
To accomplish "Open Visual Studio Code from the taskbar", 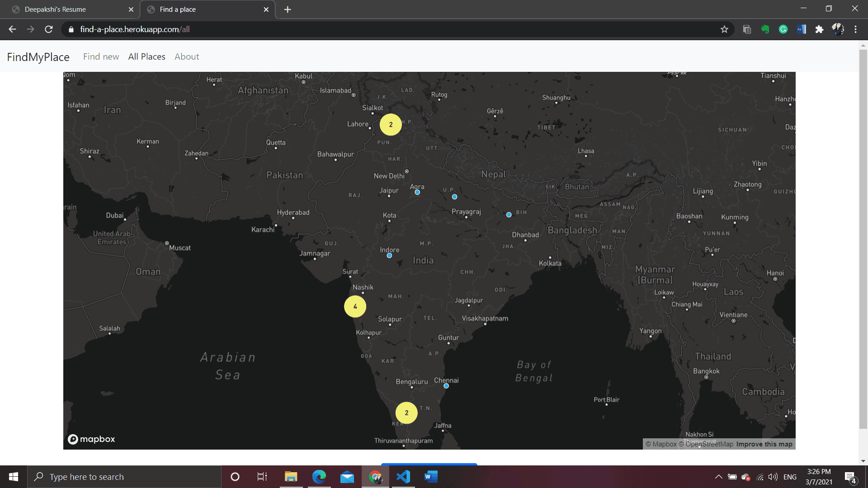I will [403, 477].
